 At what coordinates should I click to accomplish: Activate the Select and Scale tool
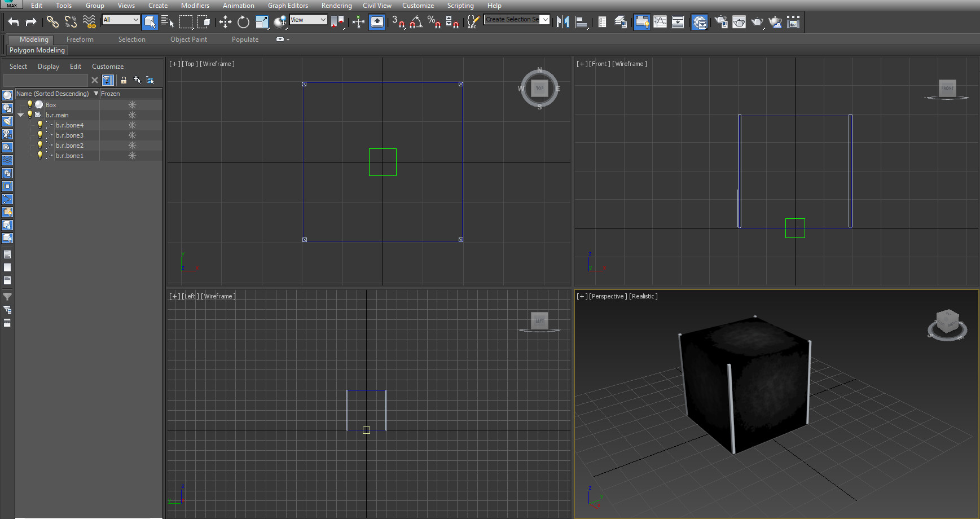point(262,22)
